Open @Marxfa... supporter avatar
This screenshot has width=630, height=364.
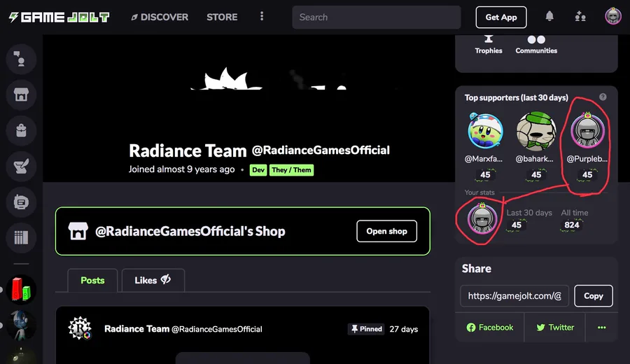[485, 131]
